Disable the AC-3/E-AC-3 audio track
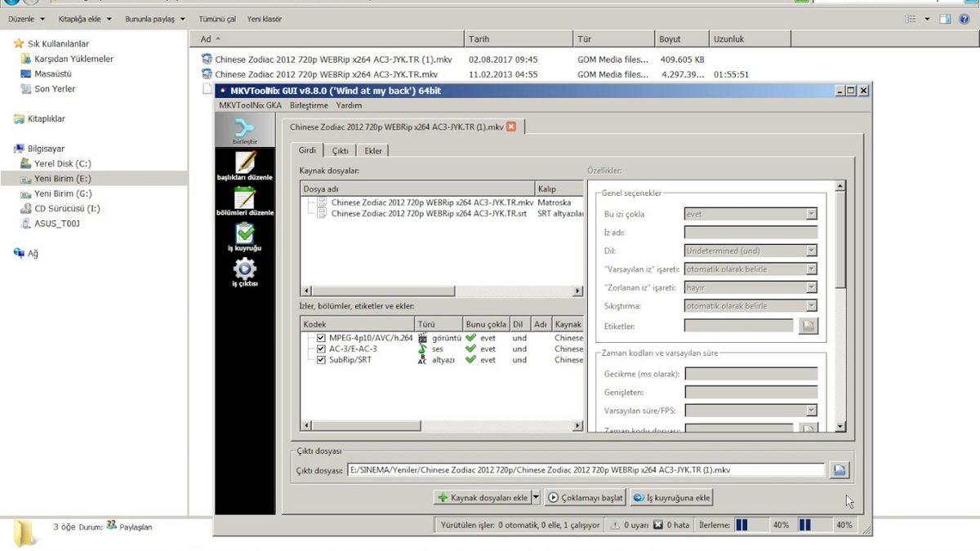The width and height of the screenshot is (980, 551). pyautogui.click(x=321, y=349)
